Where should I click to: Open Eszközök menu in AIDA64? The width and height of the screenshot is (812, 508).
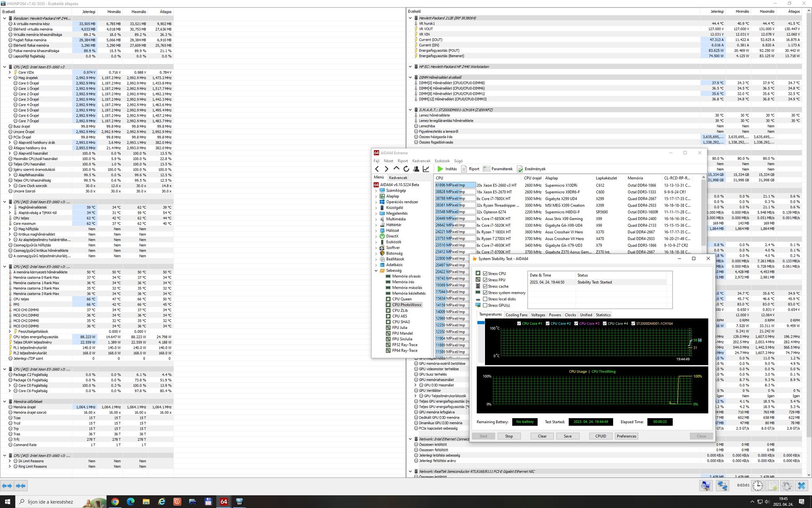442,161
